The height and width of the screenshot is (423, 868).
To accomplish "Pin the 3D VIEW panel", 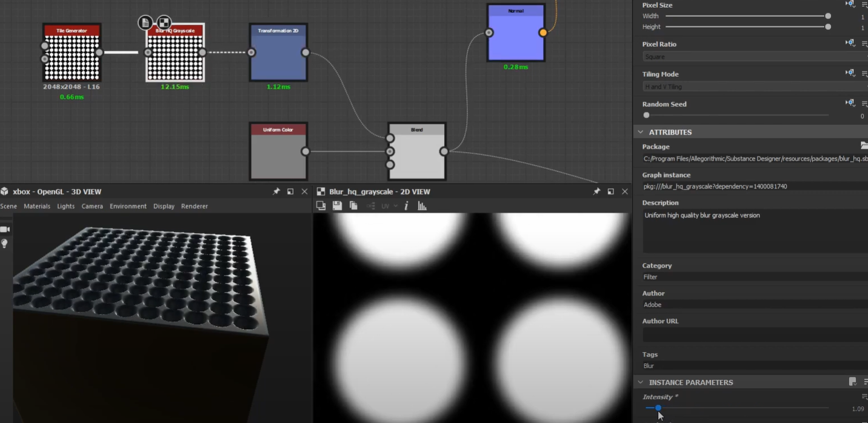I will click(x=276, y=191).
